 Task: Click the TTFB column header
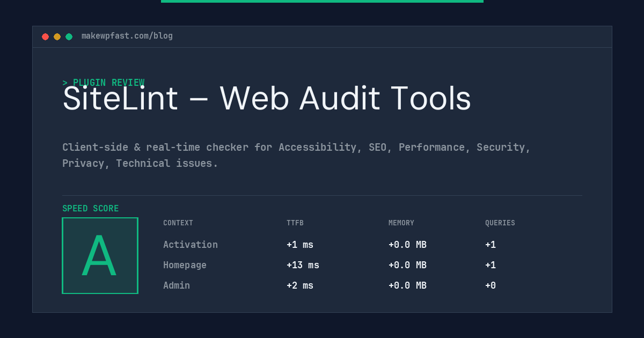tap(295, 223)
